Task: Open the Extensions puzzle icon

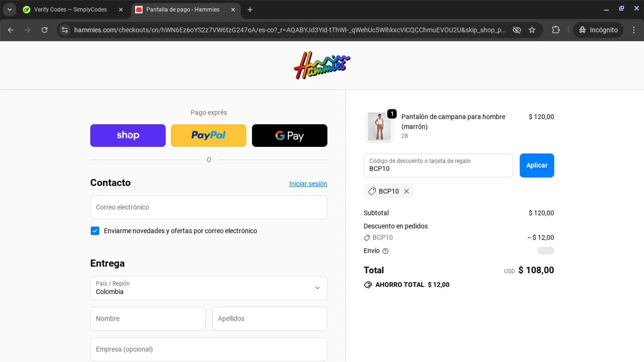Action: click(x=556, y=30)
